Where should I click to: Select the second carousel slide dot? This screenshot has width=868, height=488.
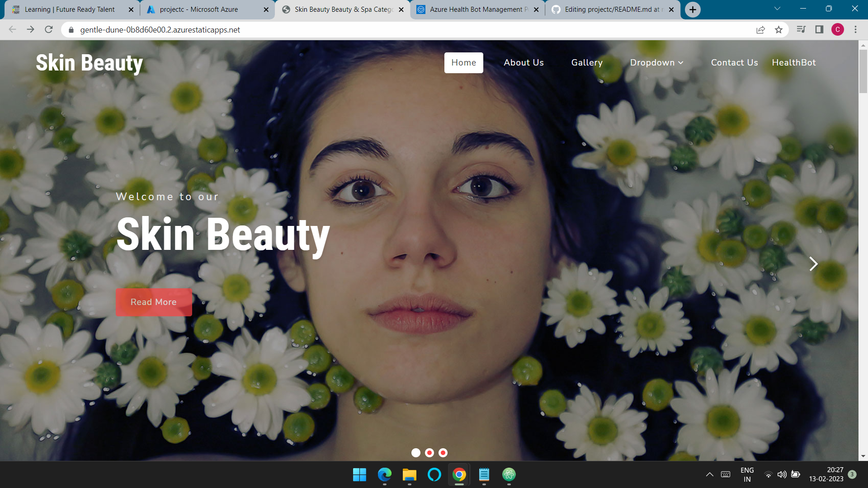click(x=429, y=453)
